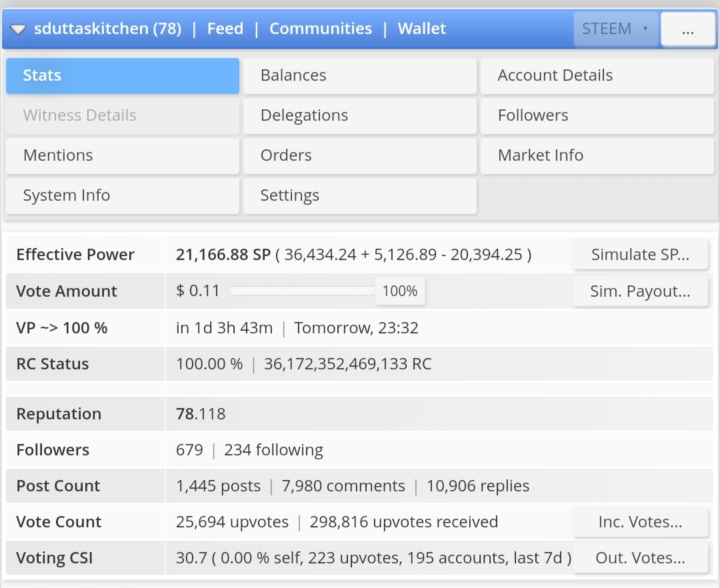The height and width of the screenshot is (588, 720).
Task: Go to the Communities page
Action: coord(321,29)
